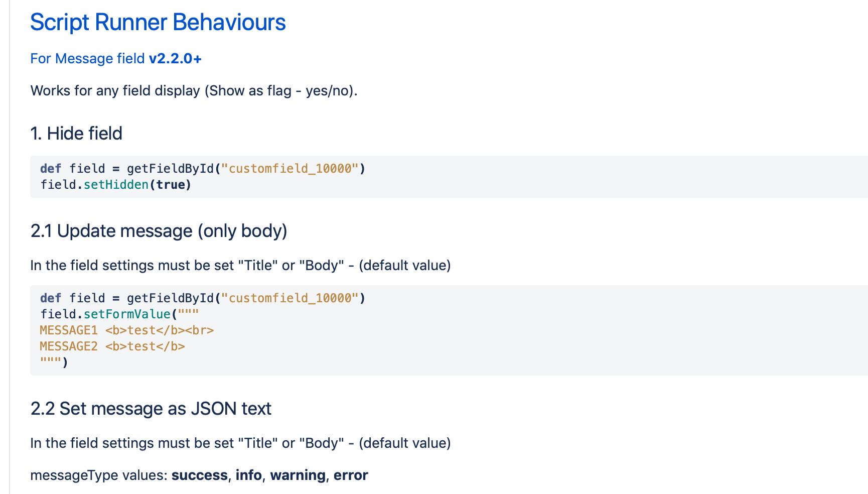
Task: Select the "1. Hide field" heading
Action: (x=76, y=134)
